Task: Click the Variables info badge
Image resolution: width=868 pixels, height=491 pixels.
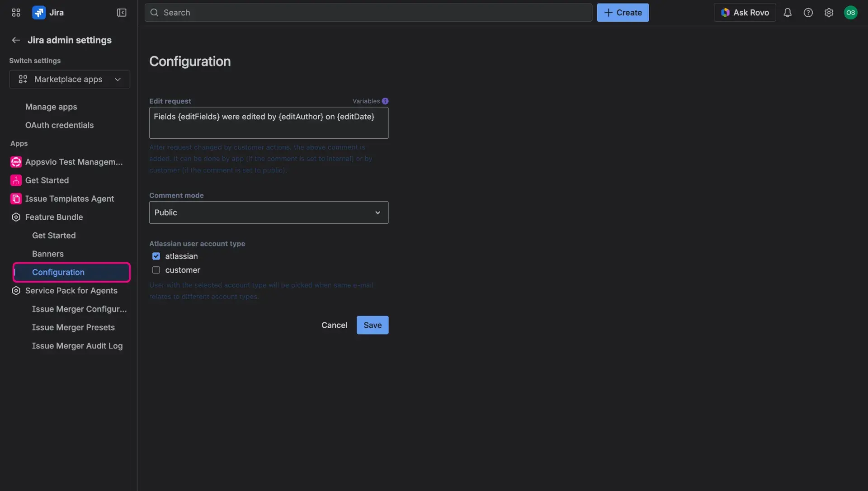Action: 385,101
